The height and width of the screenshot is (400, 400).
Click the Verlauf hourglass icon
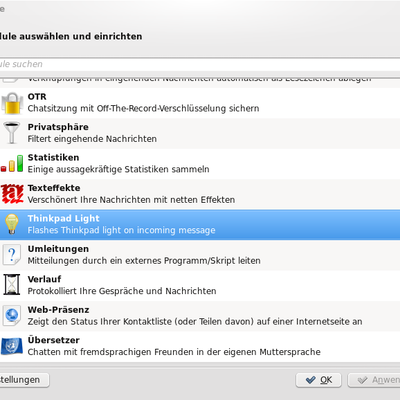(x=12, y=285)
